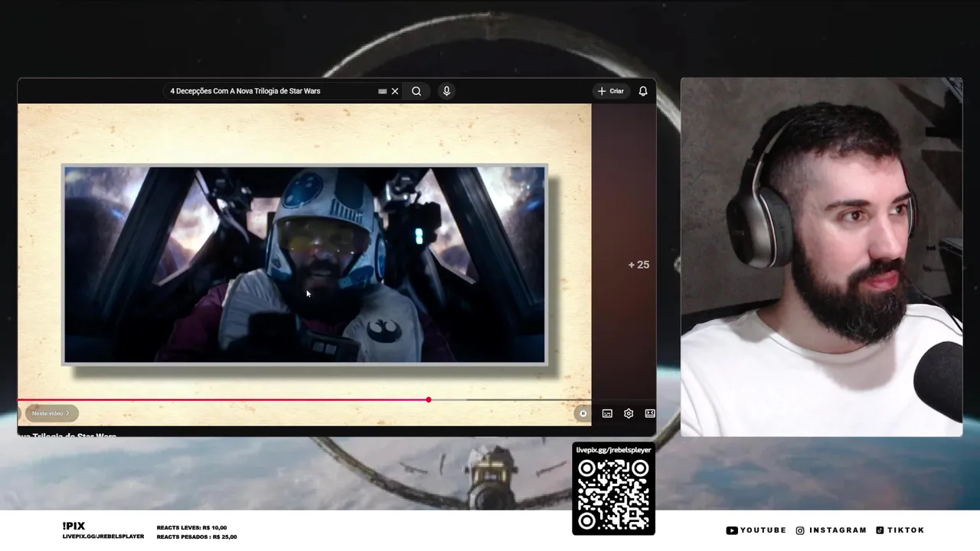Click 'REACTS LEVES: R$ 10,00' text
This screenshot has height=551, width=980.
tap(191, 528)
